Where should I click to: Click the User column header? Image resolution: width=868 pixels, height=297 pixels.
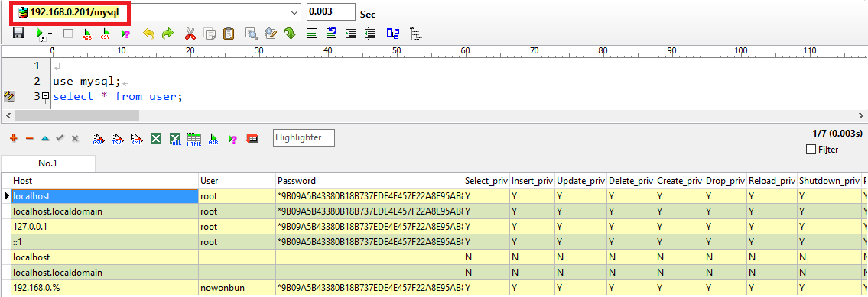[x=237, y=181]
